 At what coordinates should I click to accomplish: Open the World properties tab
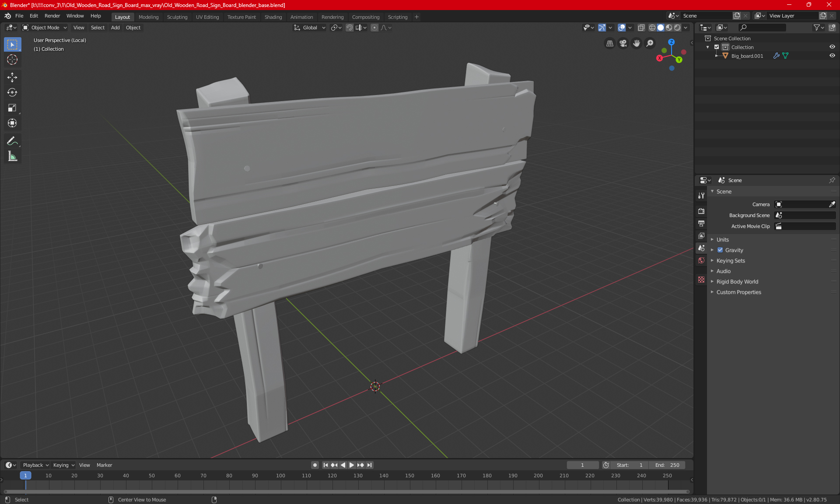[x=701, y=260]
